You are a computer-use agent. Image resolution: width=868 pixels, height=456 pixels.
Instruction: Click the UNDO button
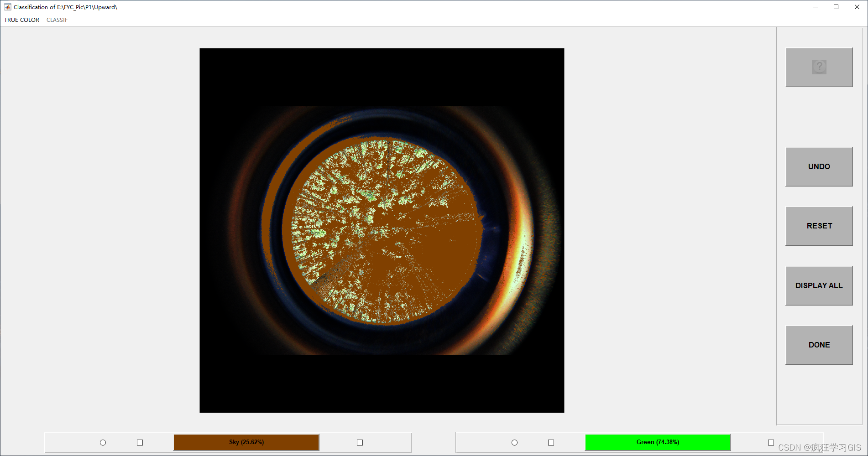[x=819, y=166]
